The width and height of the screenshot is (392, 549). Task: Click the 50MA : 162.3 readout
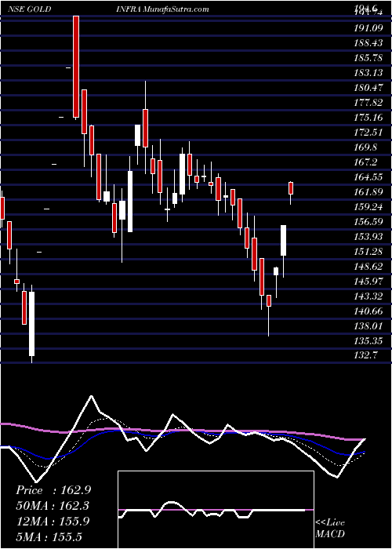[53, 506]
